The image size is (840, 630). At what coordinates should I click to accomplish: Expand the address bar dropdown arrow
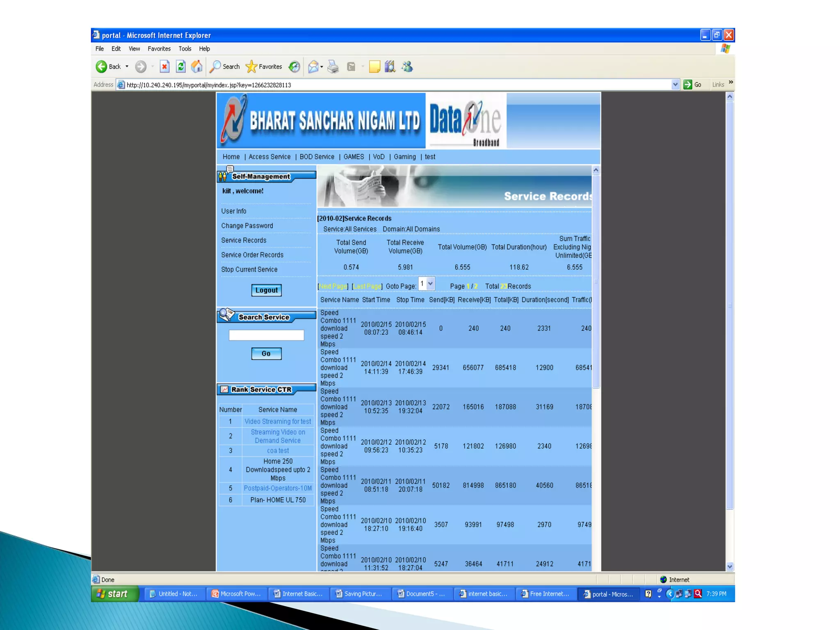(675, 85)
